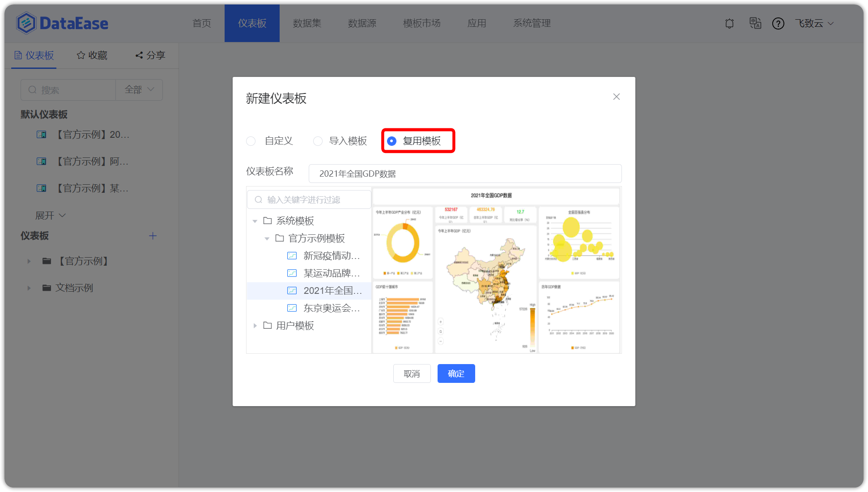
Task: Click the 系统模板 folder icon
Action: pos(268,221)
